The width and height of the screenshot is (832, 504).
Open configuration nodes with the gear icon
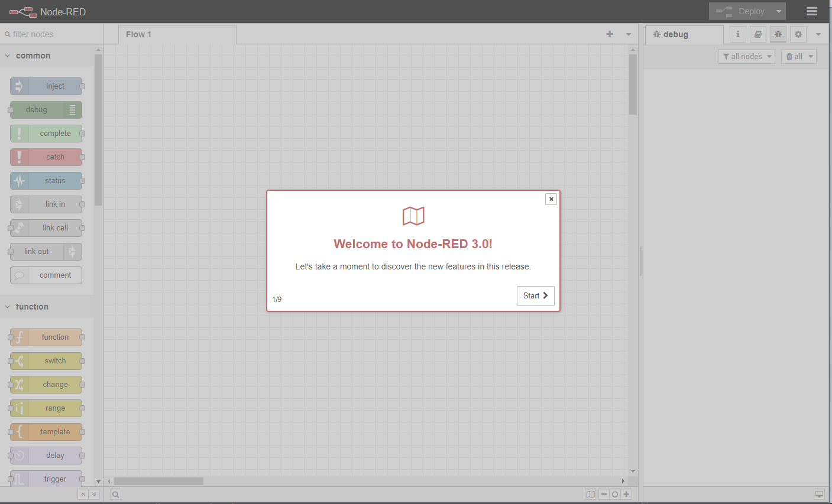pyautogui.click(x=798, y=34)
